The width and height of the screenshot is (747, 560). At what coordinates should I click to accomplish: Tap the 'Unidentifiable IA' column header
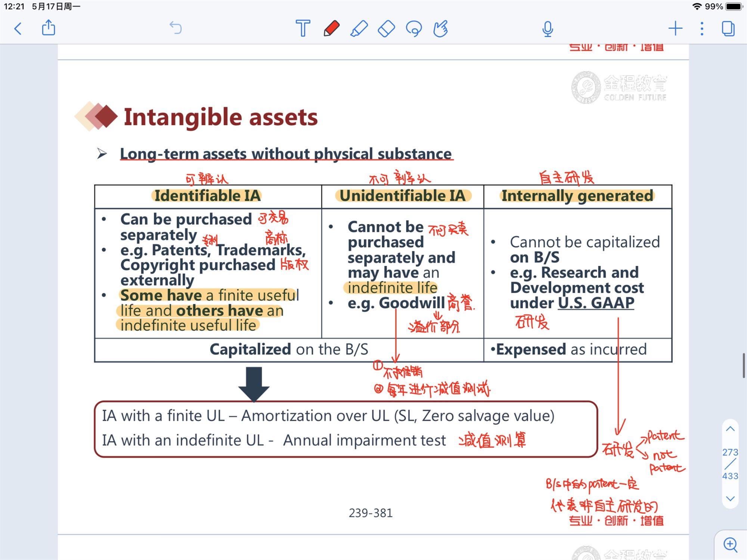(x=403, y=196)
